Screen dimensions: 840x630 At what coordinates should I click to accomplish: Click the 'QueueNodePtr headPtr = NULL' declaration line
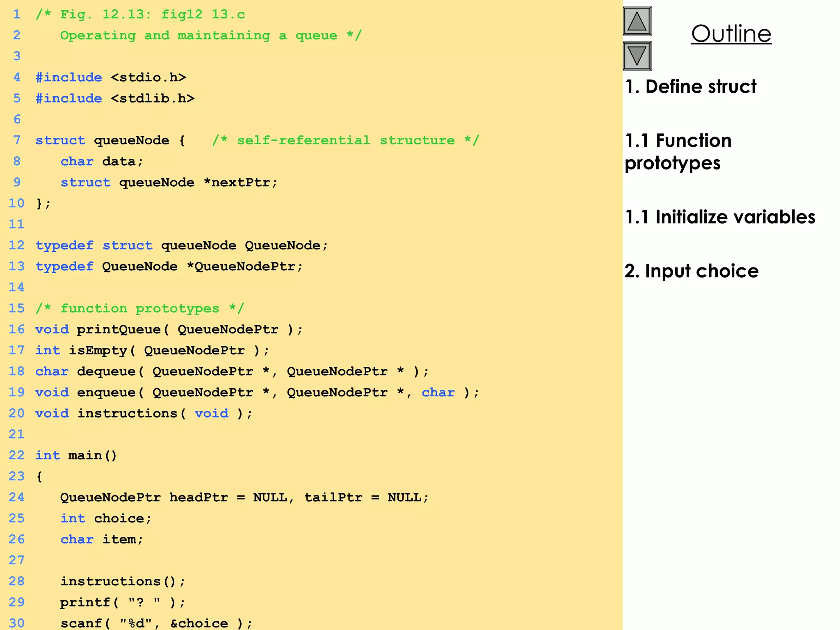click(244, 498)
